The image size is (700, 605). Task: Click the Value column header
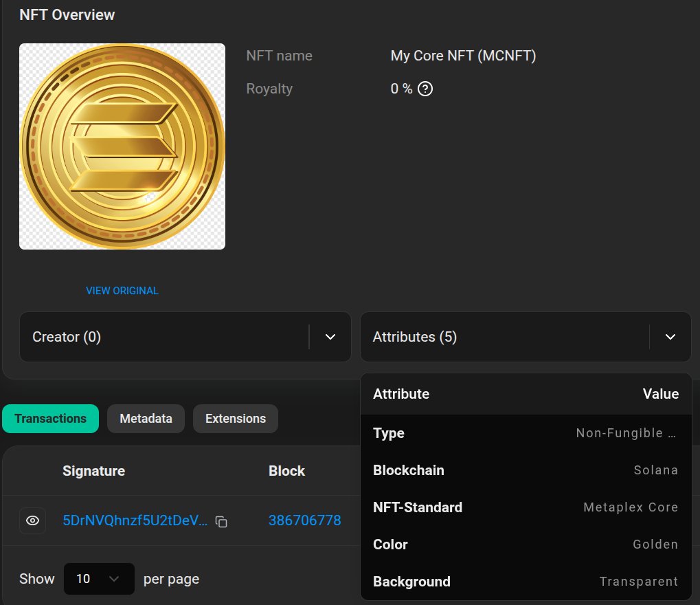661,394
